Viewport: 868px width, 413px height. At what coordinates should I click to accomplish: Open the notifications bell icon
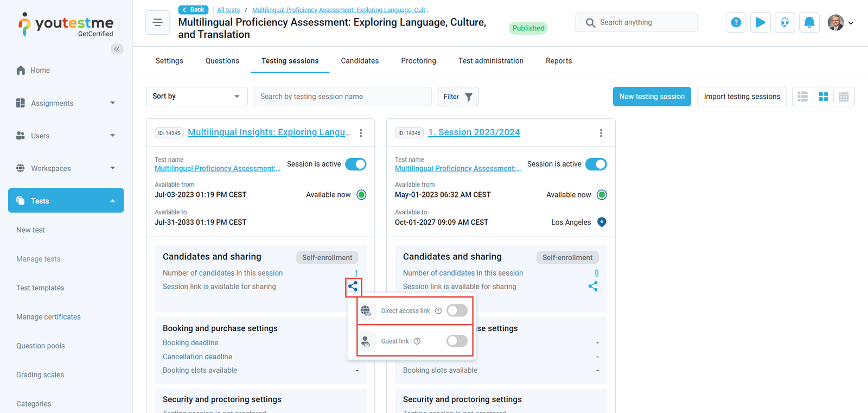(x=809, y=22)
